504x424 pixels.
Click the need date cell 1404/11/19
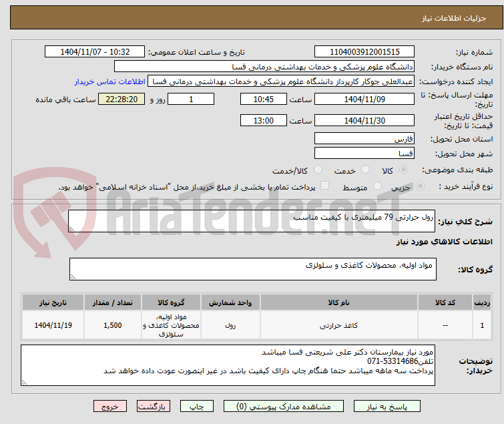point(53,325)
